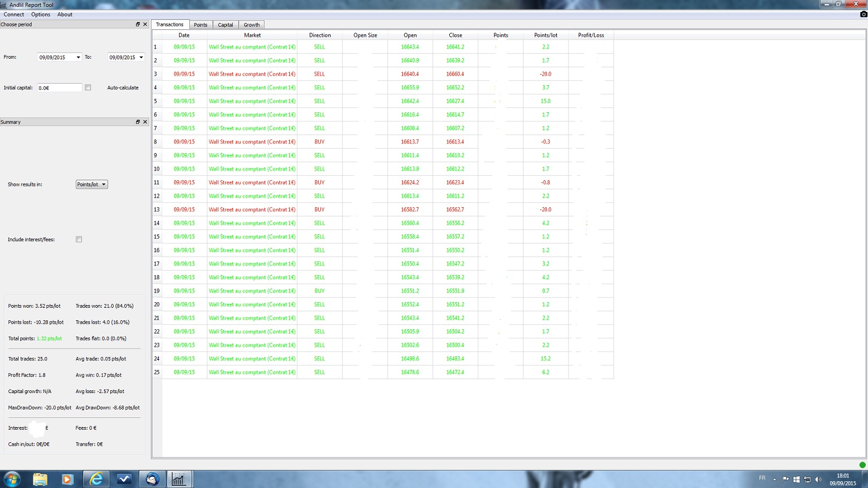
Task: Enable the Include interest/fees checkbox
Action: 79,239
